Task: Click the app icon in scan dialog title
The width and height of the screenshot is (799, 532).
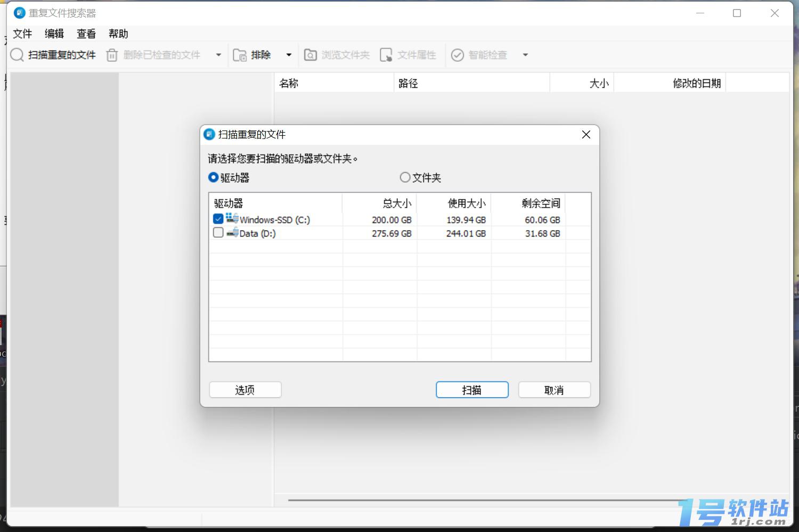Action: pos(209,134)
